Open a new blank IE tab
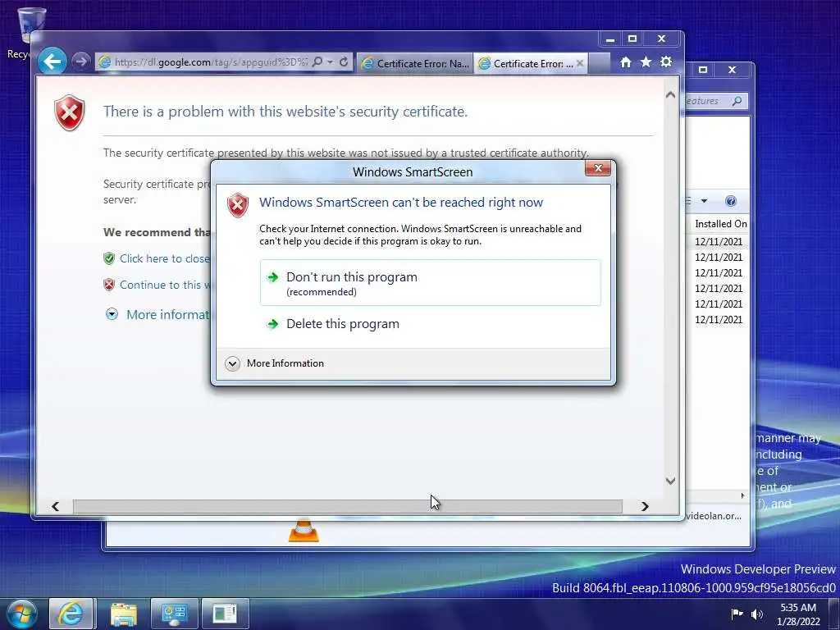Image resolution: width=840 pixels, height=630 pixels. 600,63
